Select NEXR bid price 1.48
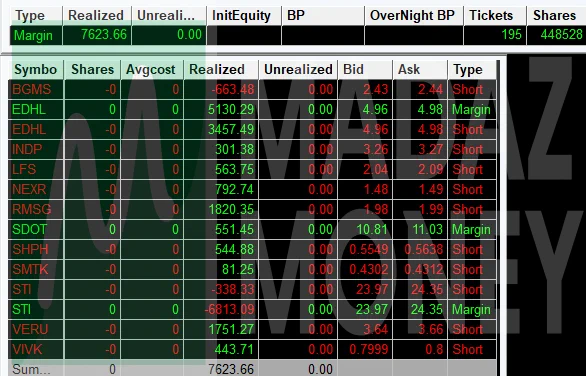586x376 pixels. point(376,189)
